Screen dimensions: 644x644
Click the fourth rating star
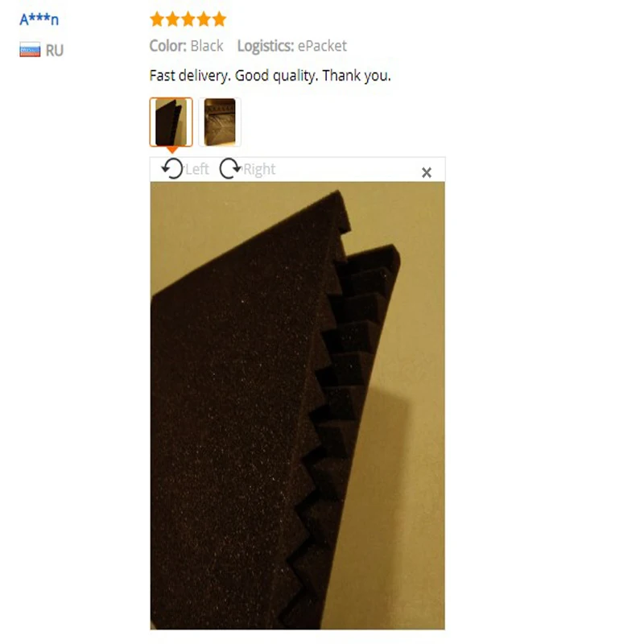pyautogui.click(x=204, y=19)
